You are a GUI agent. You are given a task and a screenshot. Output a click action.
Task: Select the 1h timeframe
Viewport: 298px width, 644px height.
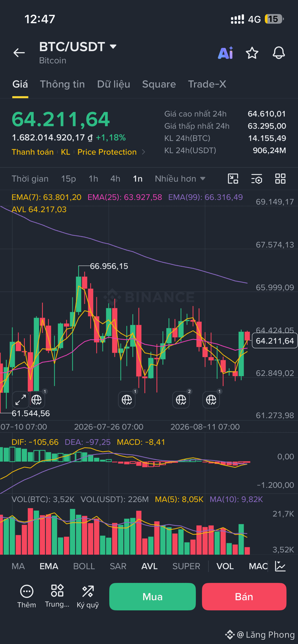pos(93,179)
